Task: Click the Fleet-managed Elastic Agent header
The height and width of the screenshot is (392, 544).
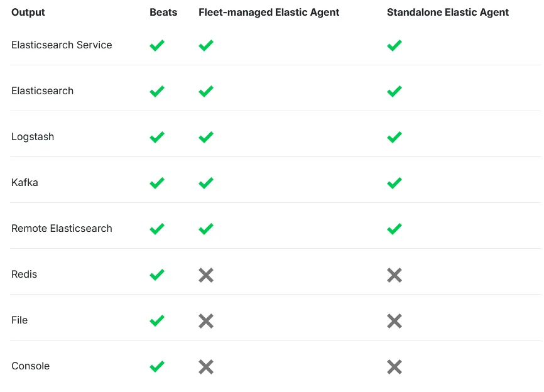Action: point(269,13)
